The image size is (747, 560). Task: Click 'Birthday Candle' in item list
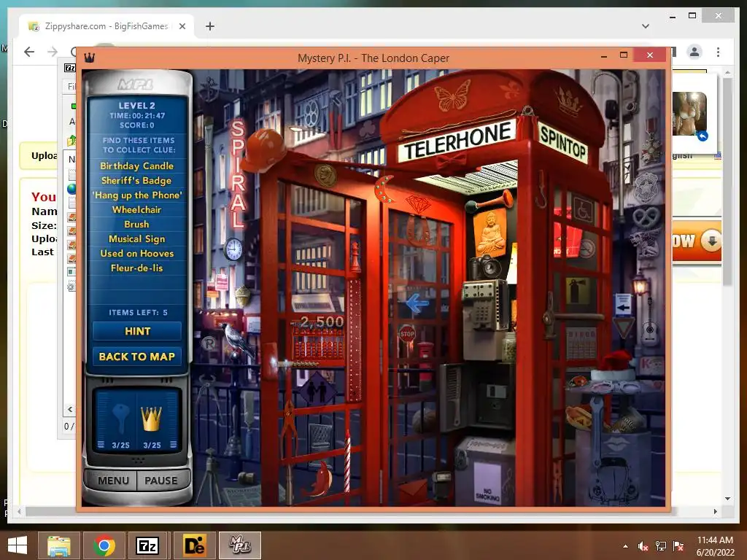(x=136, y=166)
